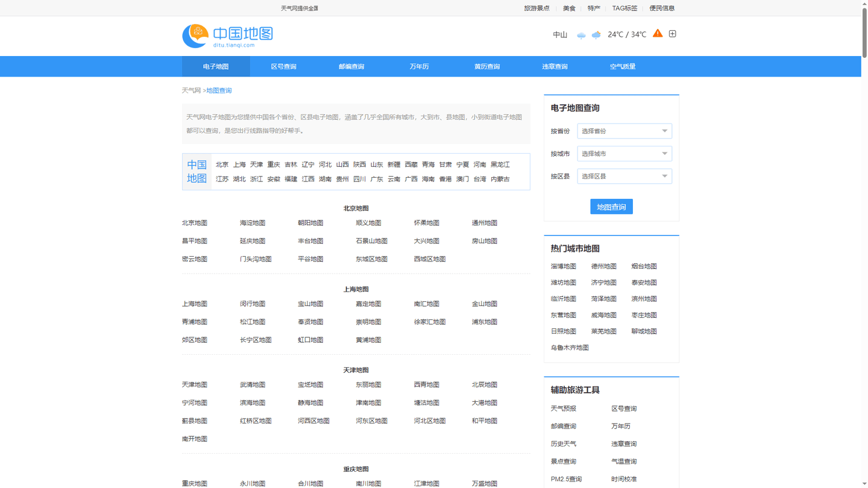Open the 邮编查询 nav tab
The image size is (868, 488).
point(351,66)
